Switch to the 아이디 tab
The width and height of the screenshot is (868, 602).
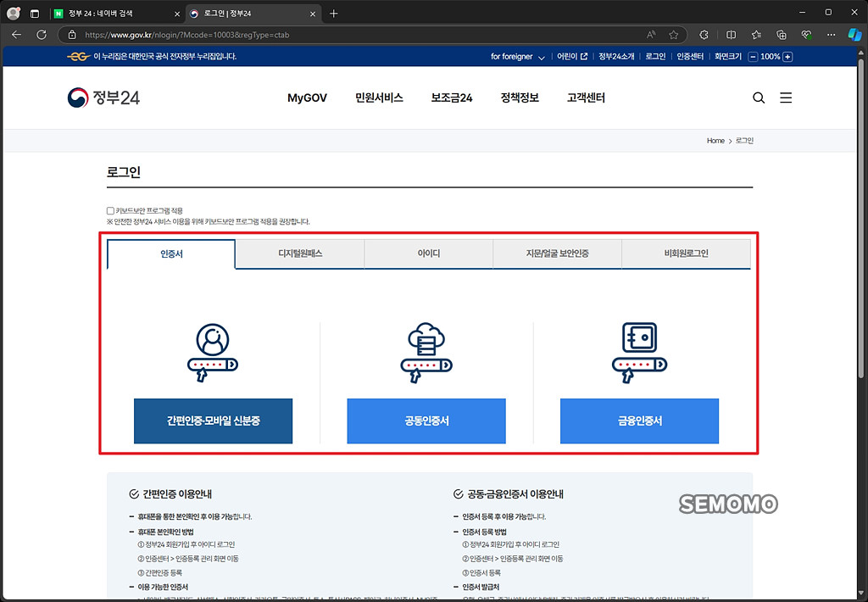(428, 254)
